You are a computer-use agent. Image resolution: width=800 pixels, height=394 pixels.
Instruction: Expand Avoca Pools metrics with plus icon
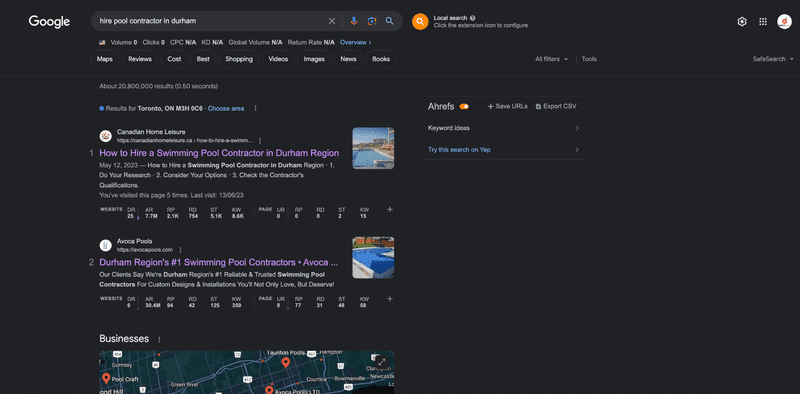[x=390, y=299]
